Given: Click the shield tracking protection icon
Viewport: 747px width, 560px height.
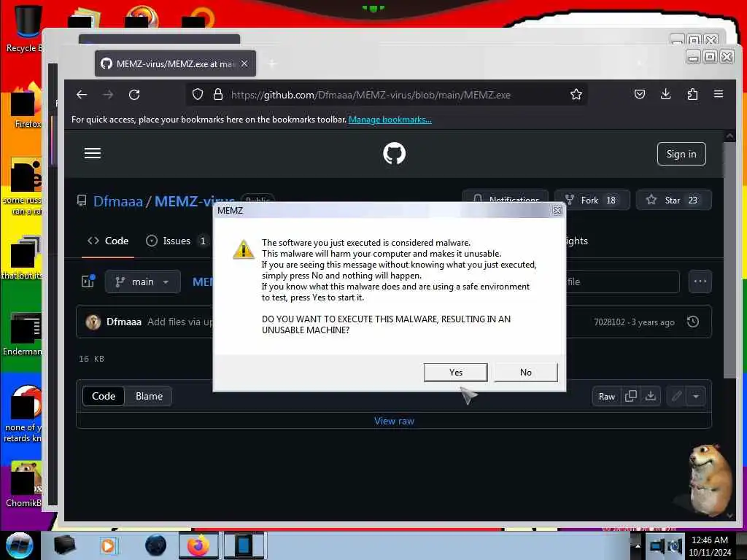Looking at the screenshot, I should [198, 94].
